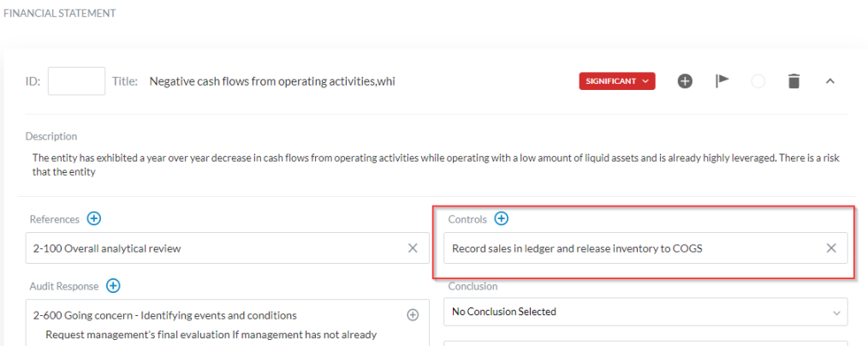The width and height of the screenshot is (868, 346).
Task: Click the ID input field
Action: (76, 81)
